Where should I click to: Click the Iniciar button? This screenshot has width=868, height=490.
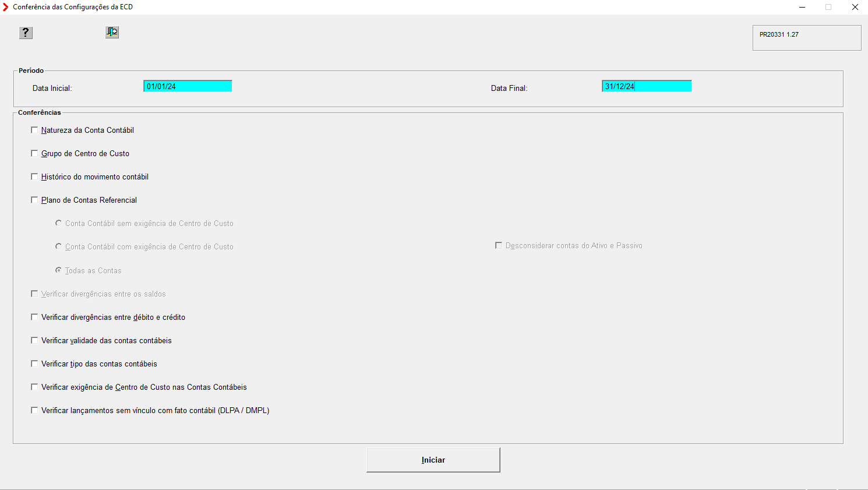point(433,460)
